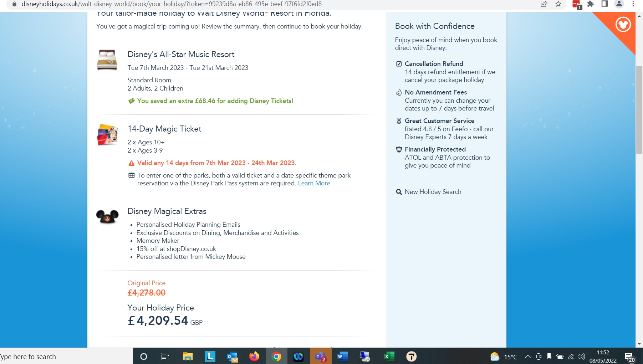Click the Financially Protected heading

point(435,149)
